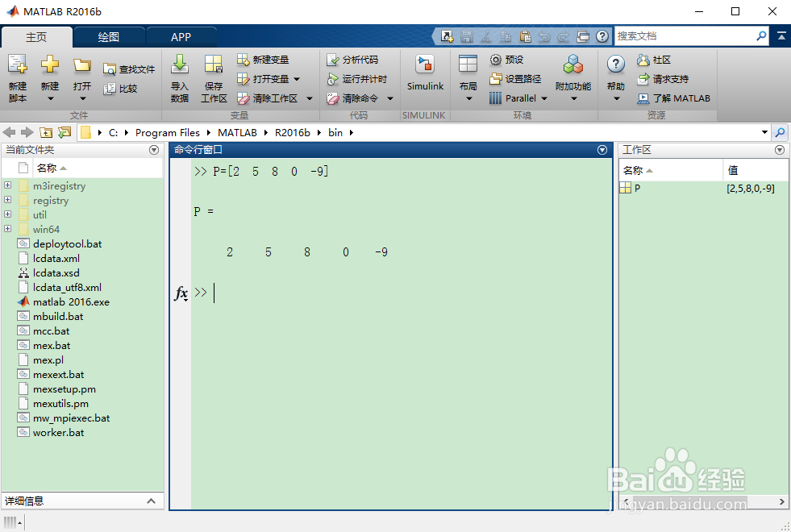
Task: Open 预设 preferences gear
Action: 507,60
